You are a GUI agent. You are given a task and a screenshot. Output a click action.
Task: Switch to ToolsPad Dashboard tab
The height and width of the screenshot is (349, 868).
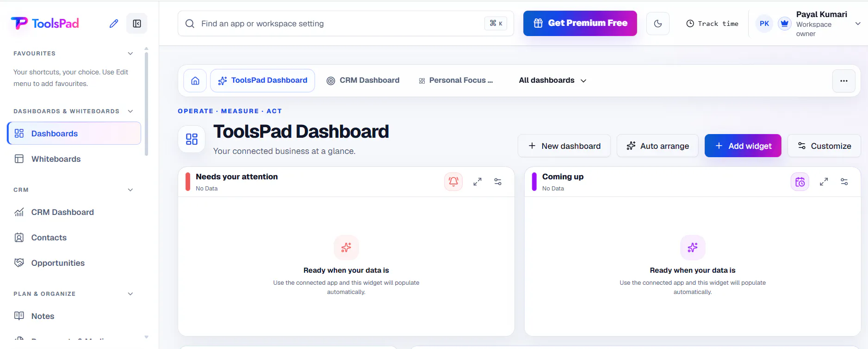pyautogui.click(x=263, y=81)
